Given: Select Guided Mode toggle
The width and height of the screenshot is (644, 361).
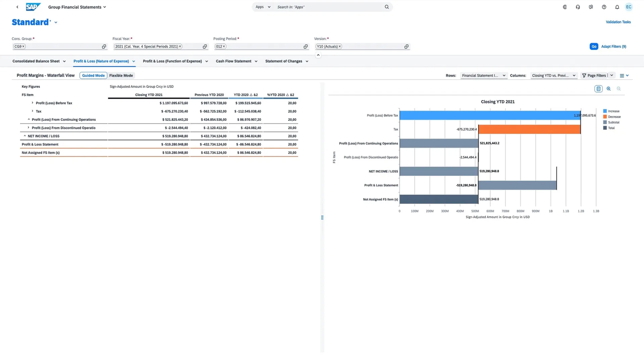Looking at the screenshot, I should 93,75.
